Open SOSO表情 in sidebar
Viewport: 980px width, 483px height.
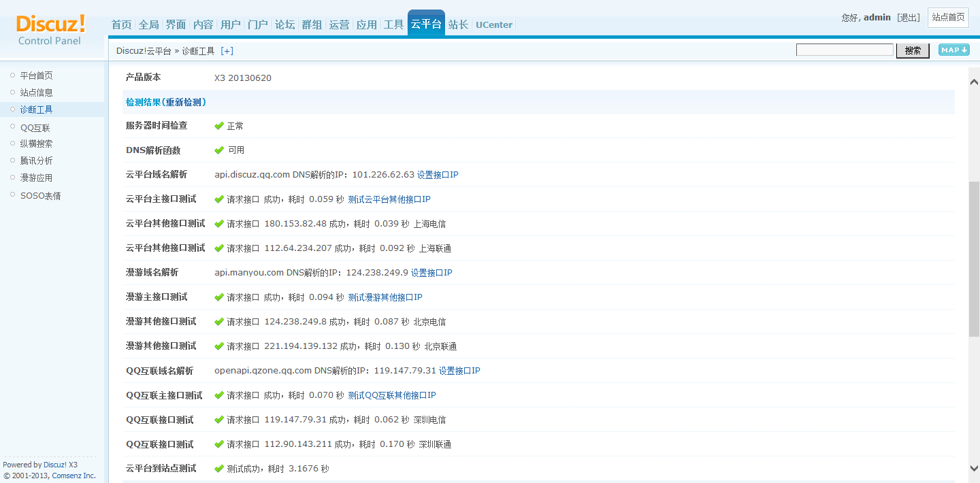tap(40, 195)
